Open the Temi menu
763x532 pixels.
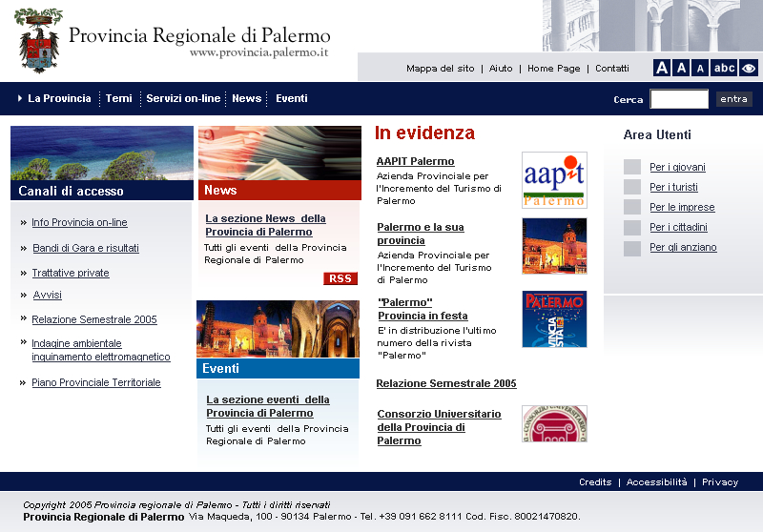pyautogui.click(x=118, y=98)
